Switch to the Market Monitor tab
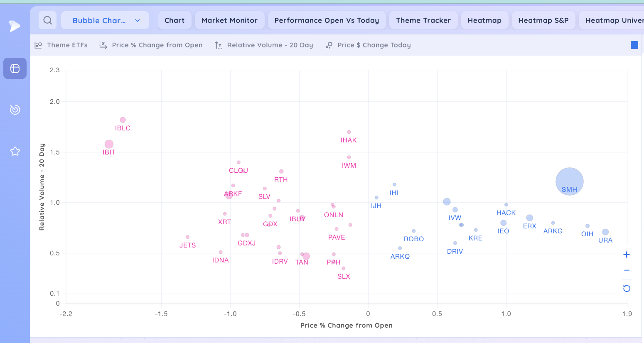This screenshot has width=644, height=343. pos(229,20)
